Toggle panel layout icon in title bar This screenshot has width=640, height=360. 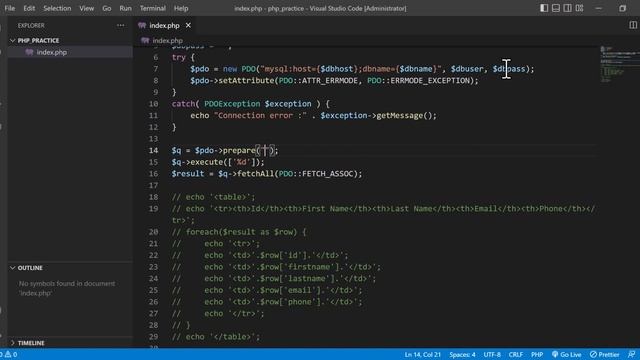point(556,8)
